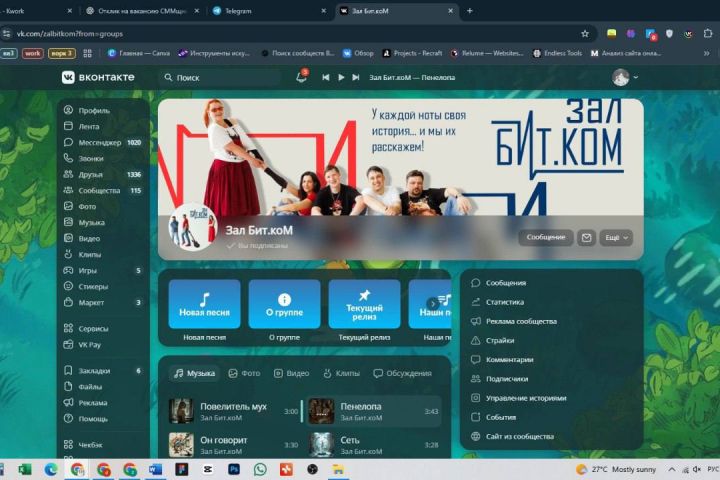Open Photoshop from the taskbar

[x=234, y=469]
